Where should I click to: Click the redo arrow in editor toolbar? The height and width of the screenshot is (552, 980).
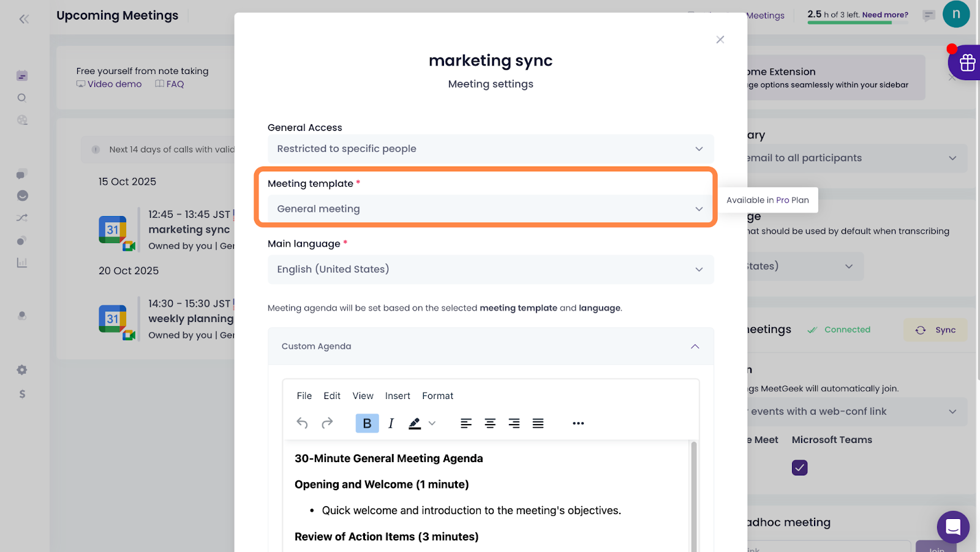[327, 423]
